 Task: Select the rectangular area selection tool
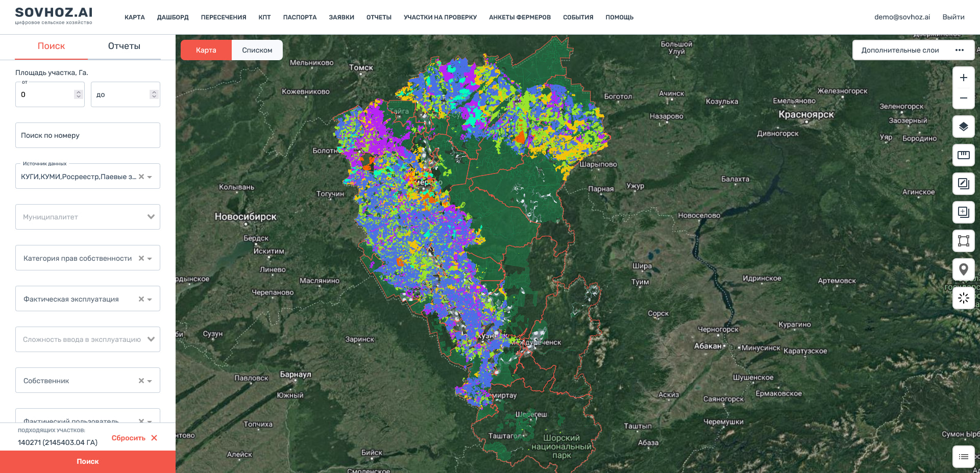[963, 241]
